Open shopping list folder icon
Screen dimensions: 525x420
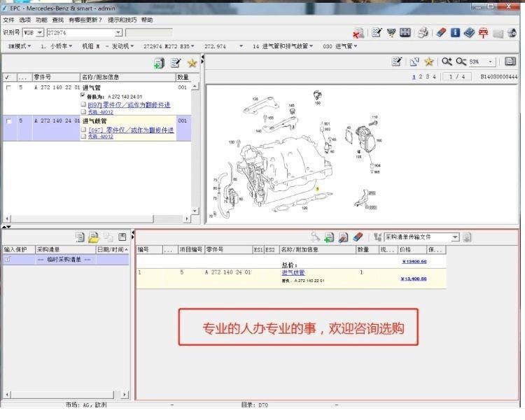(x=94, y=237)
